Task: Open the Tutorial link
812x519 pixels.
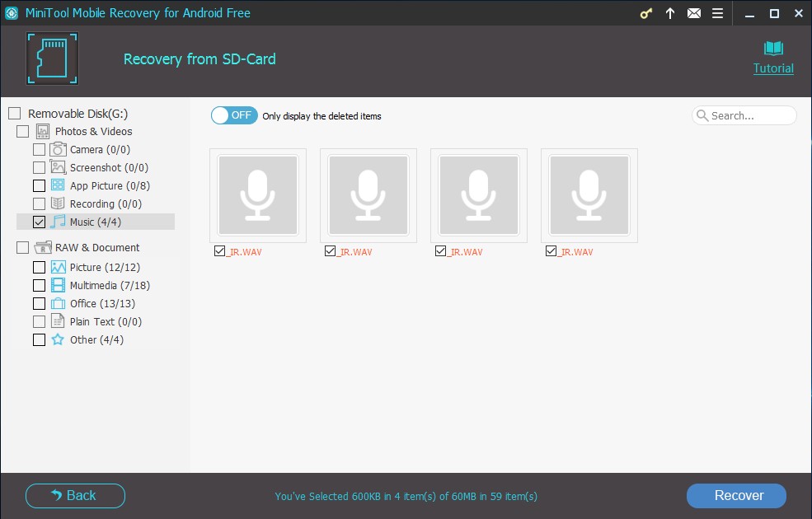Action: tap(773, 68)
